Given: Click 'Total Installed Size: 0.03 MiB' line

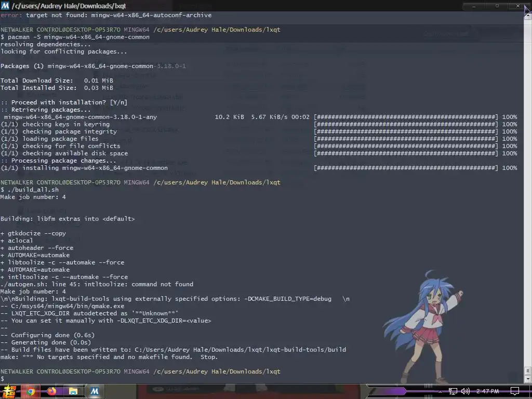Looking at the screenshot, I should click(57, 88).
